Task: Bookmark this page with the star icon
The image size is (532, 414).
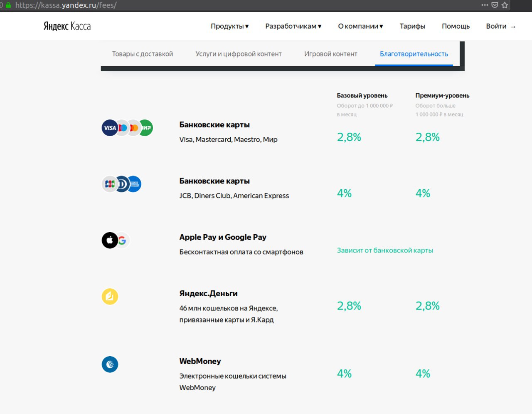Action: click(x=505, y=5)
